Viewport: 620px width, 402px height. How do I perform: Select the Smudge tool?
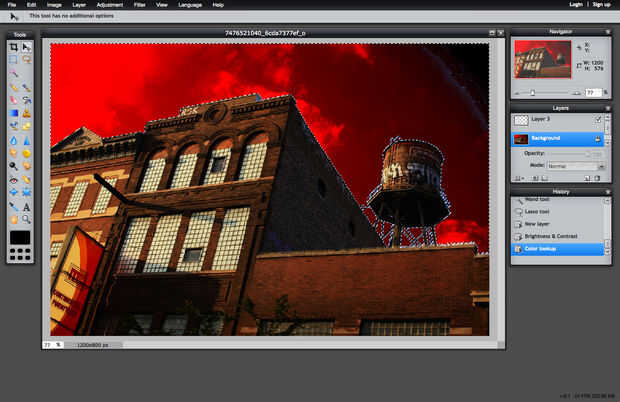[x=14, y=153]
